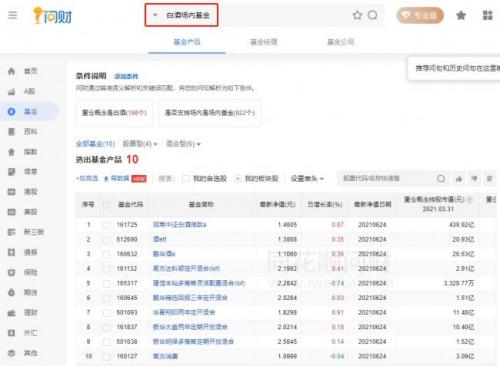Open the fund name link for 501093
The image size is (500, 366).
coord(184,312)
